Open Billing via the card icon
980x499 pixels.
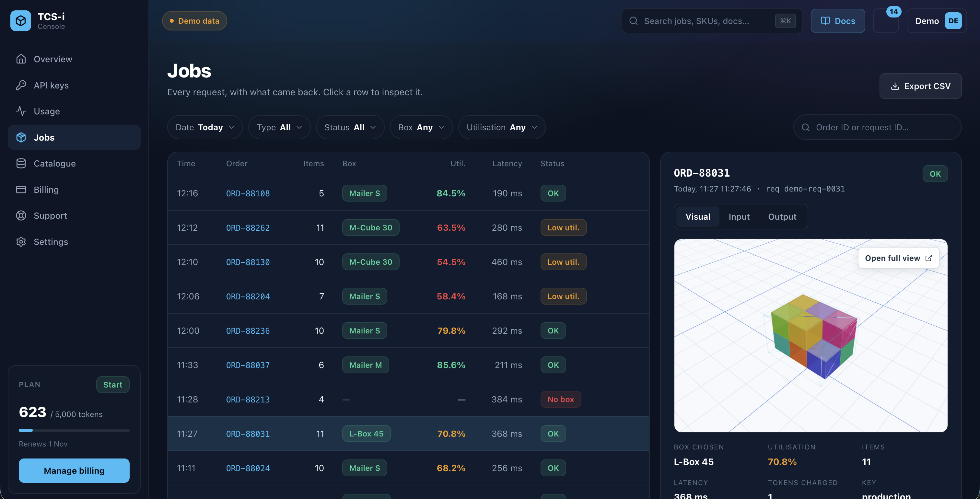(x=21, y=190)
